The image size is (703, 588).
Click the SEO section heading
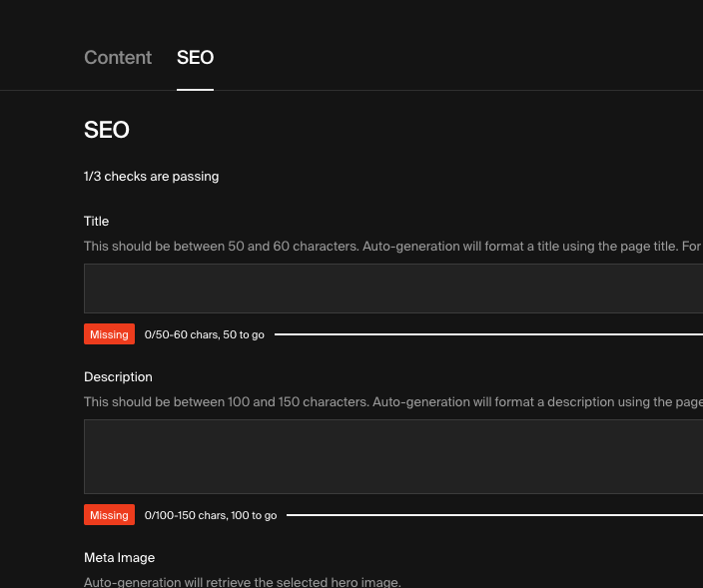coord(107,130)
